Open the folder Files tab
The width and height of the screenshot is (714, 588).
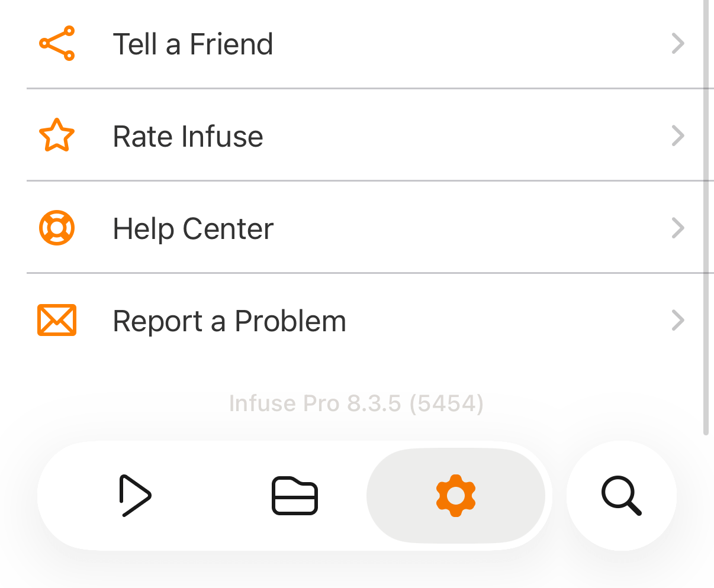click(295, 496)
